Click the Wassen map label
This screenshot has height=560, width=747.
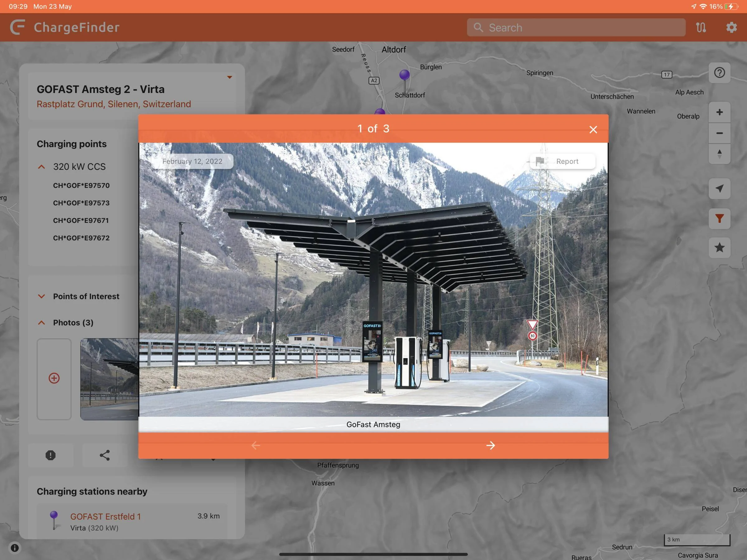323,483
